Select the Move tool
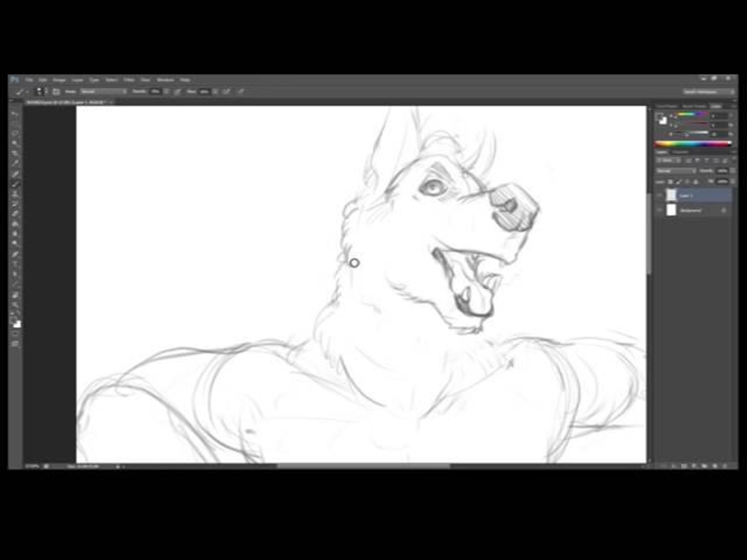Viewport: 747px width, 560px height. pyautogui.click(x=15, y=113)
